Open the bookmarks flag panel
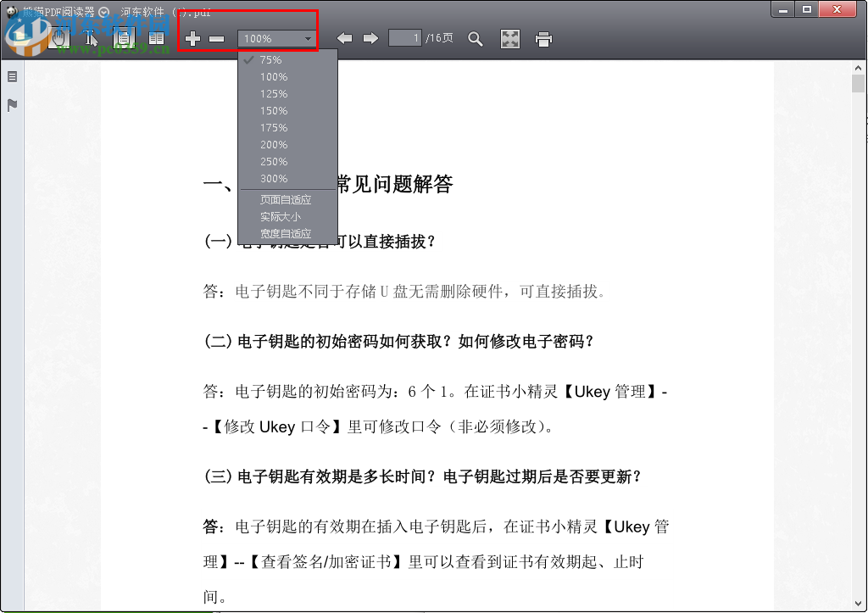 [11, 104]
